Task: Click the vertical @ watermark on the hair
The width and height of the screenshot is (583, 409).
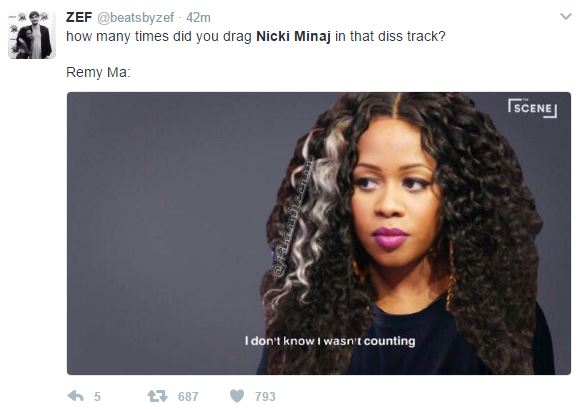Action: tap(293, 219)
